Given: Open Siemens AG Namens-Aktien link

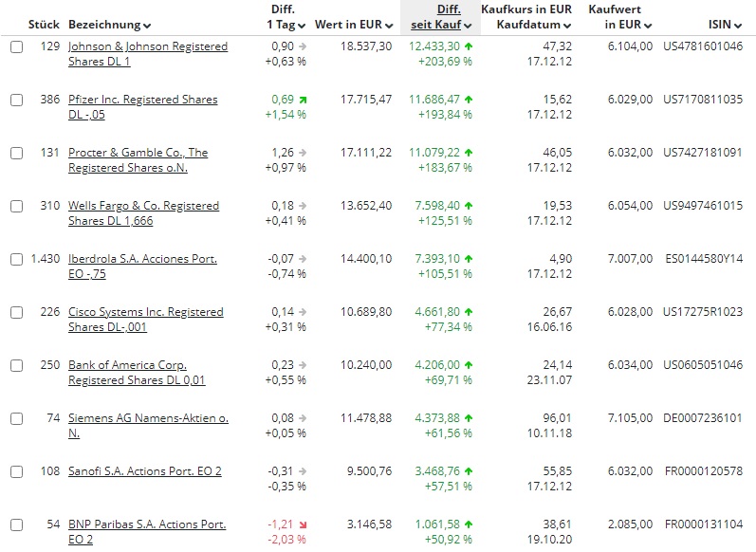Looking at the screenshot, I should [x=149, y=425].
